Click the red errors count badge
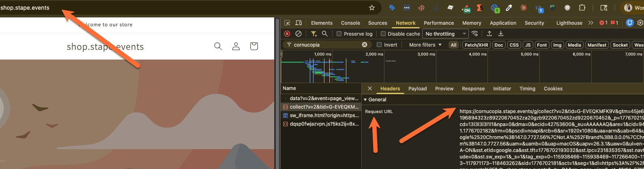Screen dimensions: 644x169 (603, 23)
